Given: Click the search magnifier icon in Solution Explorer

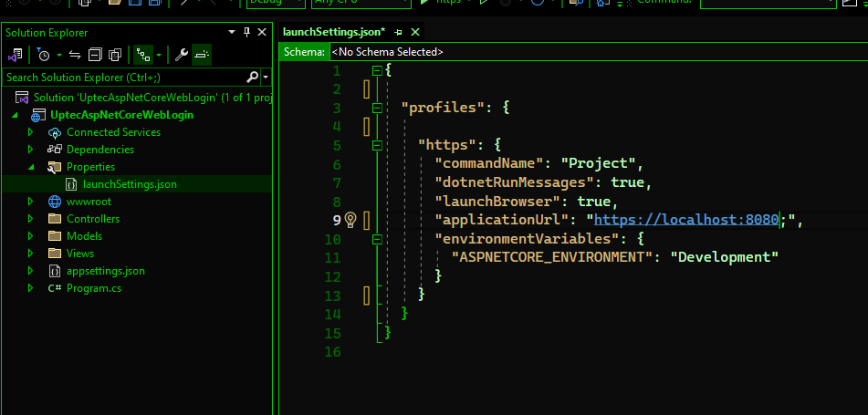Looking at the screenshot, I should coord(253,78).
